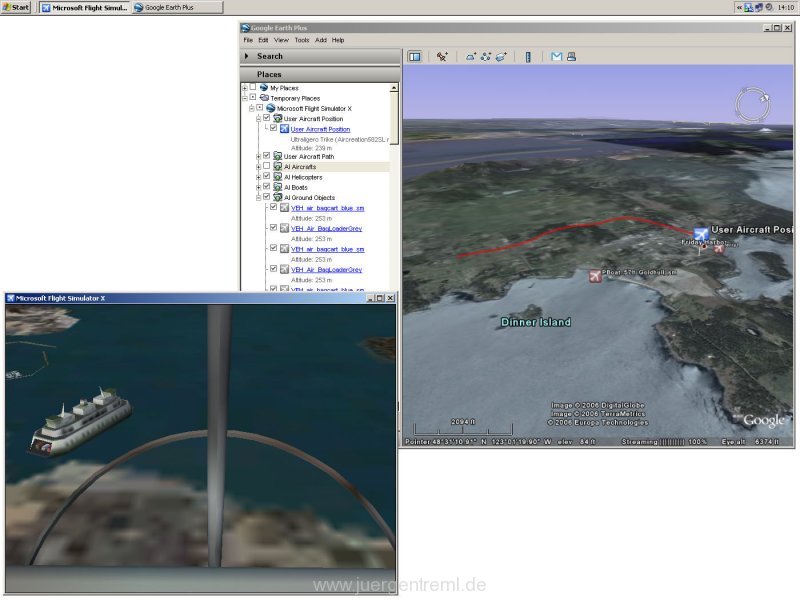The height and width of the screenshot is (600, 800).
Task: Click the 'Altitude: 239 m' text
Action: click(x=311, y=148)
